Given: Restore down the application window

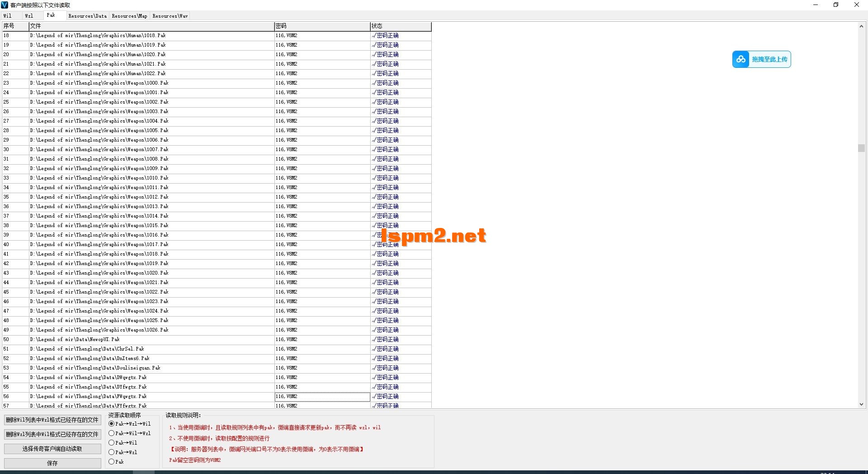Looking at the screenshot, I should (x=836, y=5).
